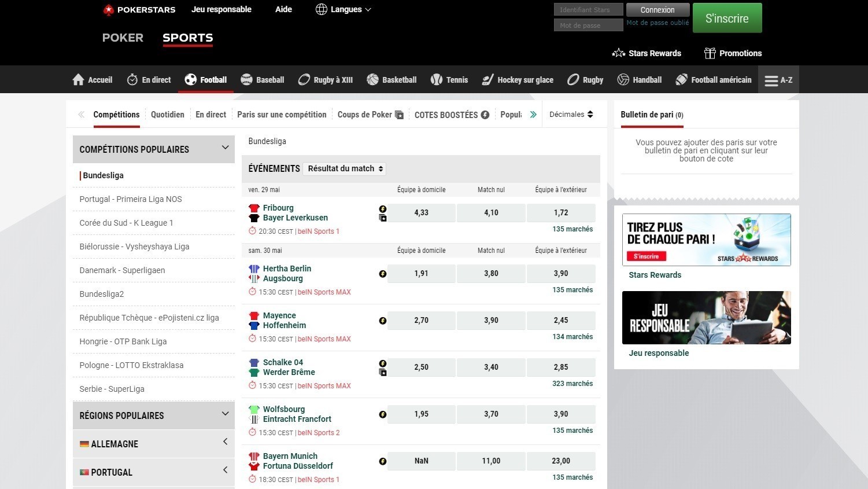Click the Identifiant Stars field
This screenshot has height=489, width=868.
click(x=588, y=10)
